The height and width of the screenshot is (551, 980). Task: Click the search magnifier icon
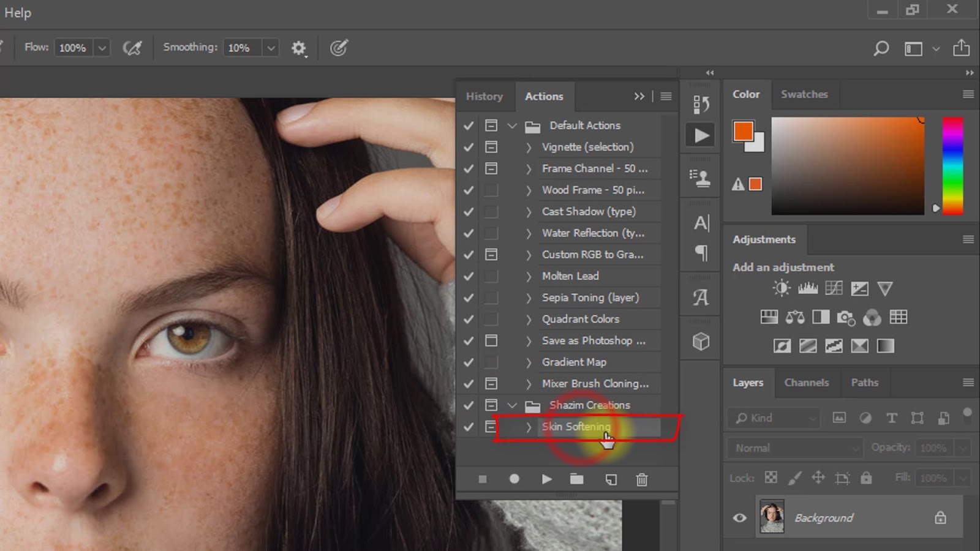click(881, 48)
